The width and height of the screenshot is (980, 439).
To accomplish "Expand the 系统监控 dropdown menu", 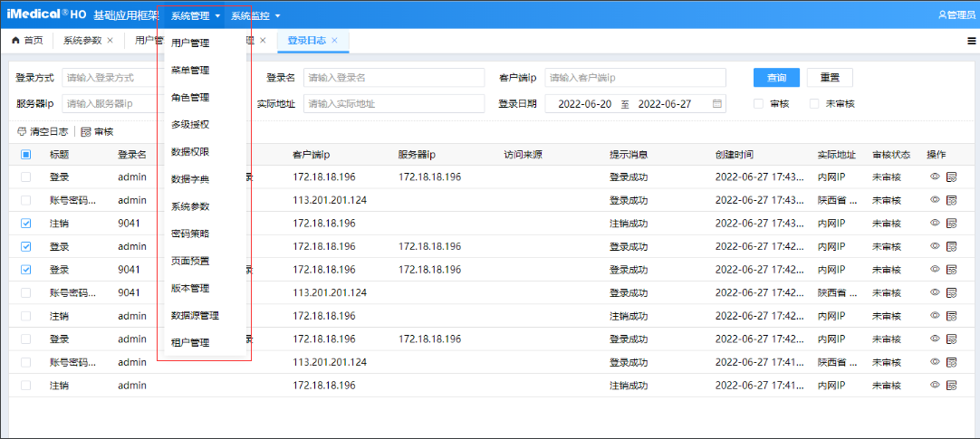I will pyautogui.click(x=255, y=15).
